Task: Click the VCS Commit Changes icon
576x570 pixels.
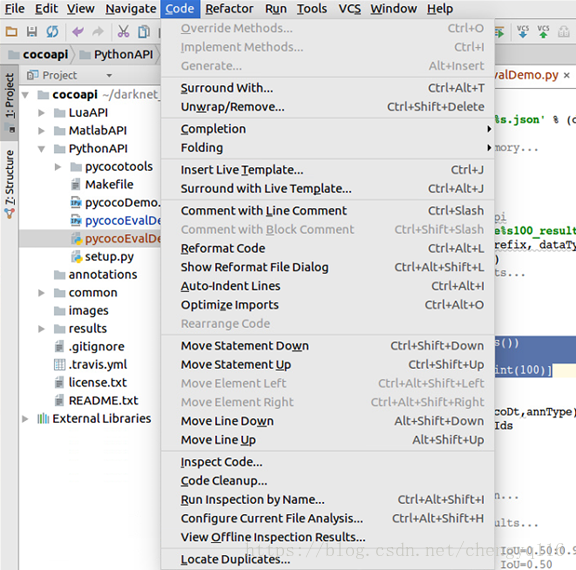Action: coord(543,32)
